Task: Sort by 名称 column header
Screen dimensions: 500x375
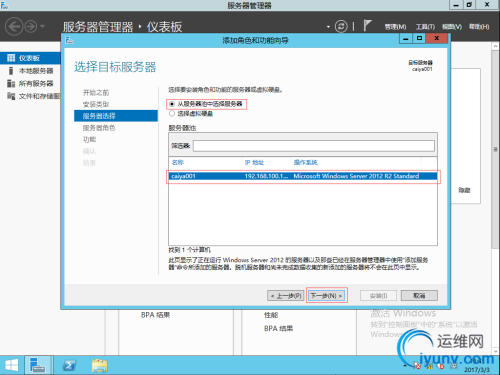Action: coord(178,162)
